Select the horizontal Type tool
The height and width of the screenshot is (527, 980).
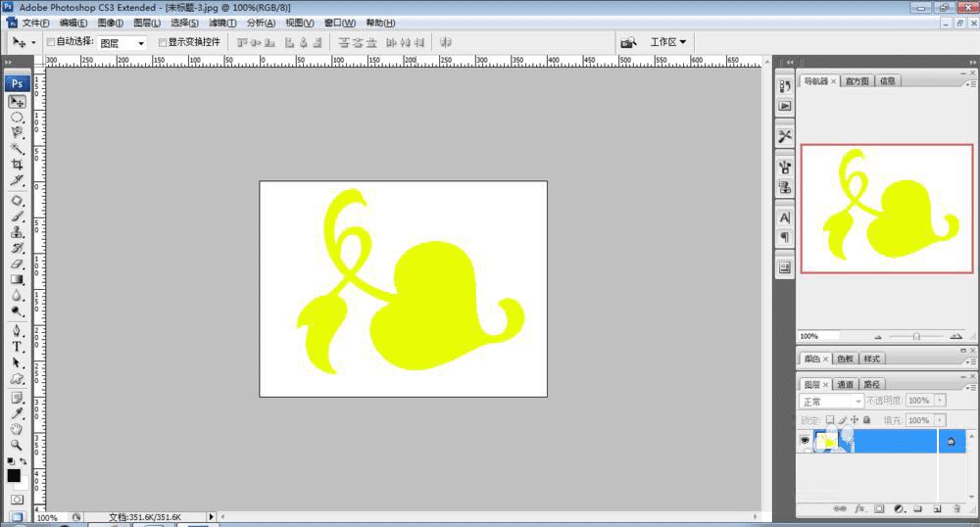tap(17, 347)
